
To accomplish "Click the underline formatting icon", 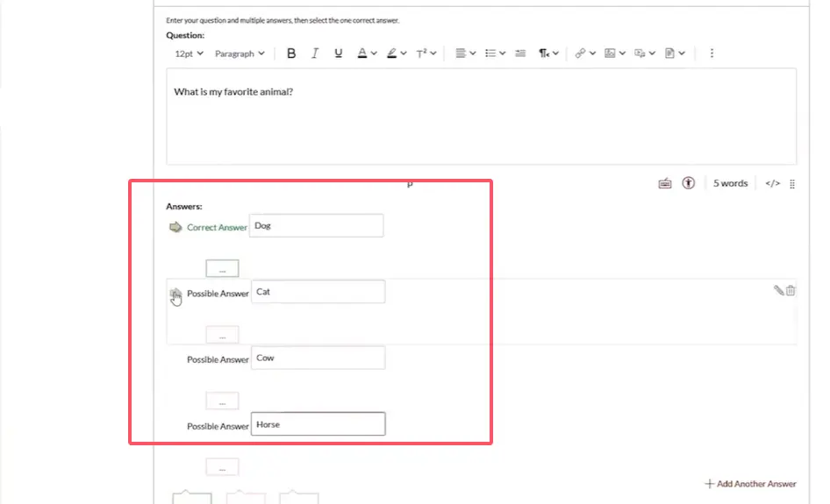I will (339, 53).
